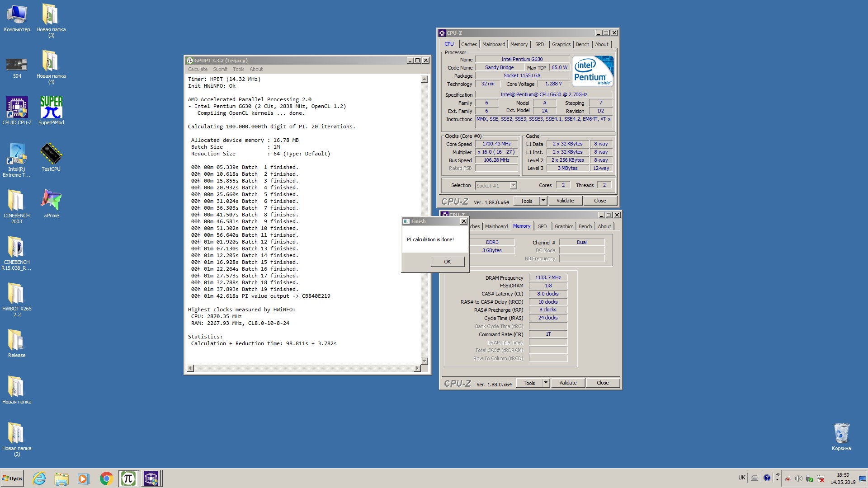Switch to Bench tab in upper CPU-Z

click(x=582, y=44)
